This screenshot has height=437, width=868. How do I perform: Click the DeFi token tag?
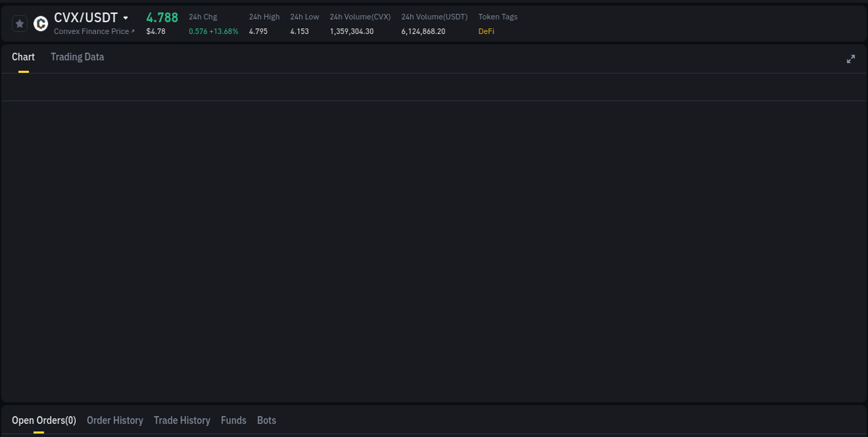(x=485, y=31)
